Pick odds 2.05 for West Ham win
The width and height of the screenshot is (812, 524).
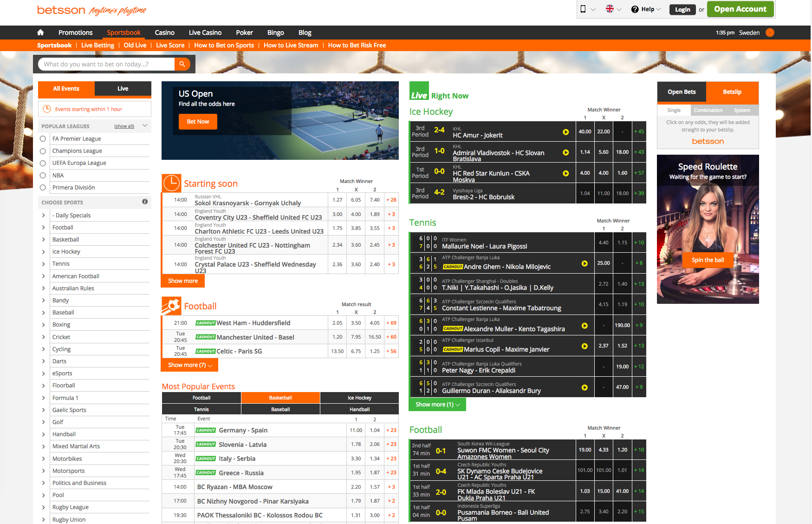pos(338,323)
